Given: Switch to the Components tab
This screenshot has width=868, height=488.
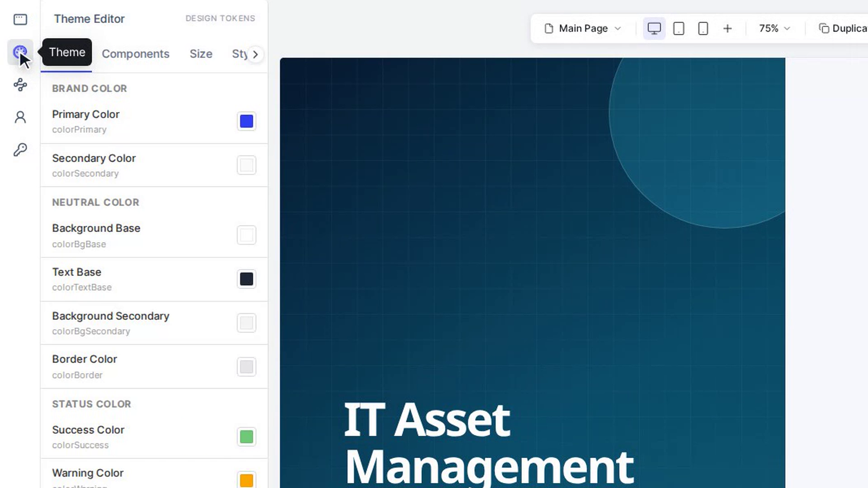Looking at the screenshot, I should tap(136, 54).
